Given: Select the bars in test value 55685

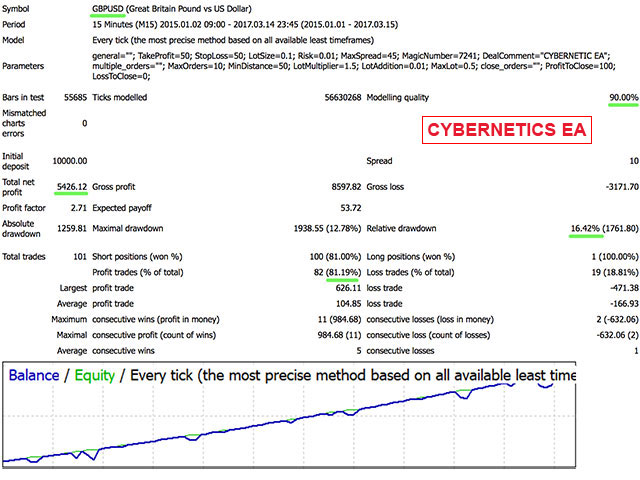Looking at the screenshot, I should tap(70, 97).
